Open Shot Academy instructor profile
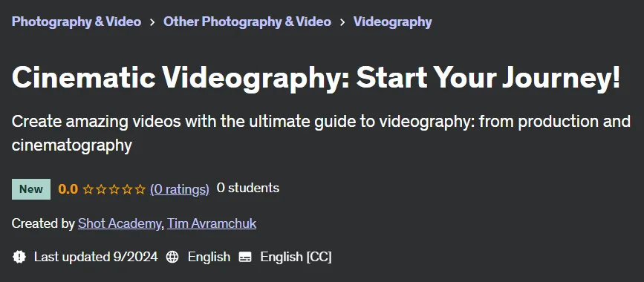The width and height of the screenshot is (644, 282). (119, 223)
